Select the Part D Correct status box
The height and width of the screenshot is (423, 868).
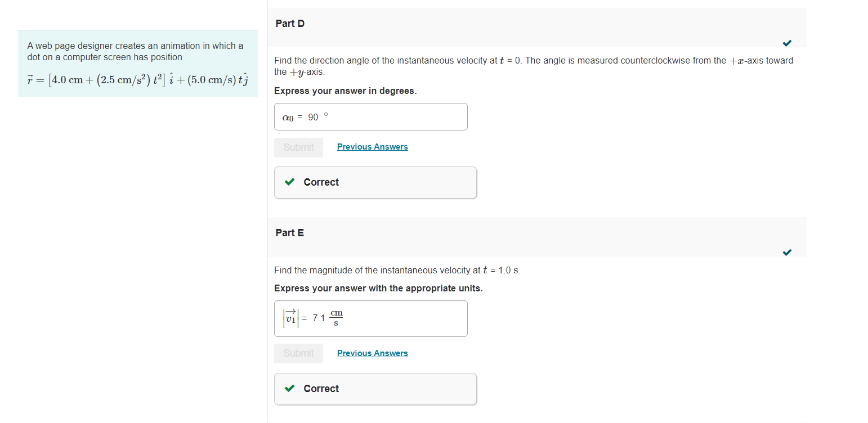[375, 182]
